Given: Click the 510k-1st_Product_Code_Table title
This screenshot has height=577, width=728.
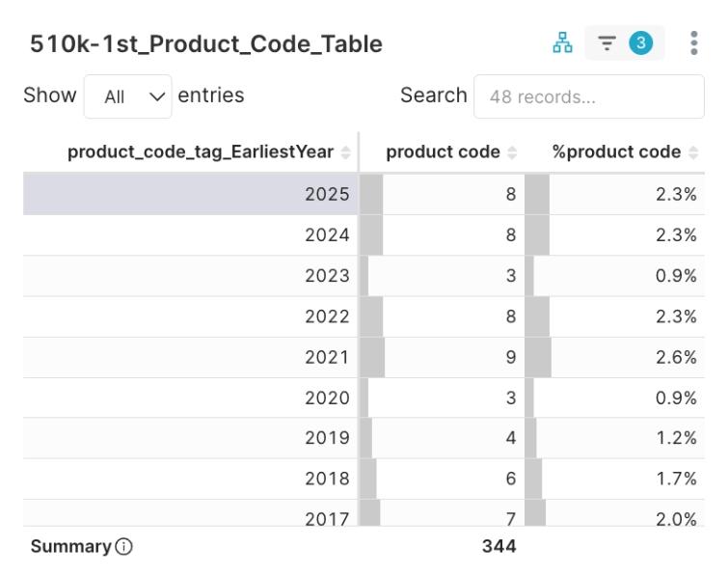Looking at the screenshot, I should [206, 44].
